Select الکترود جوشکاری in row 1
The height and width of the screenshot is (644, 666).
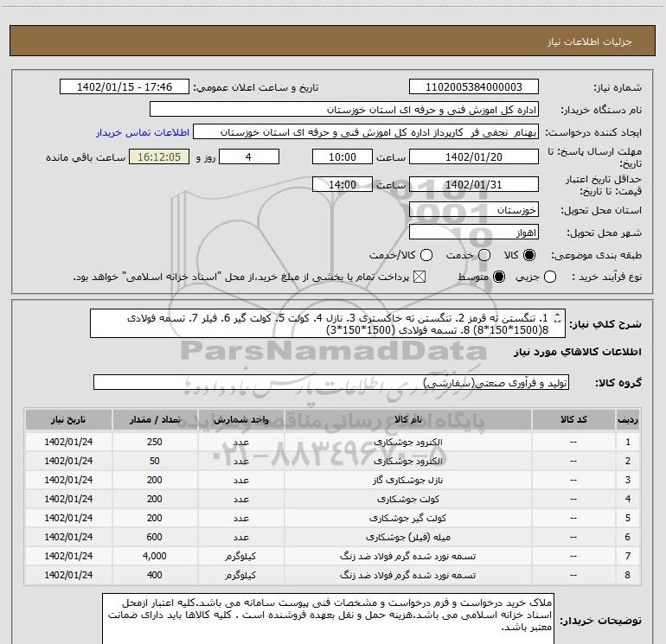(x=407, y=442)
